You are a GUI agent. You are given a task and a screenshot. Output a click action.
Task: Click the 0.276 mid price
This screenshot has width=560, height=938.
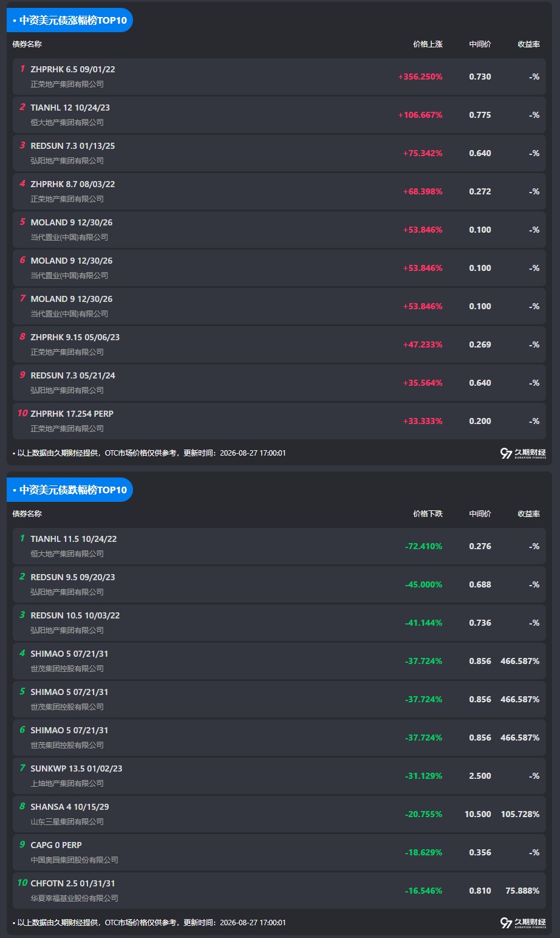480,547
